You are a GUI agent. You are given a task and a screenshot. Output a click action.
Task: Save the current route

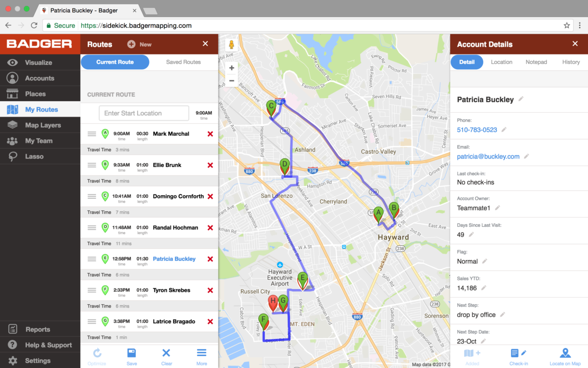131,356
